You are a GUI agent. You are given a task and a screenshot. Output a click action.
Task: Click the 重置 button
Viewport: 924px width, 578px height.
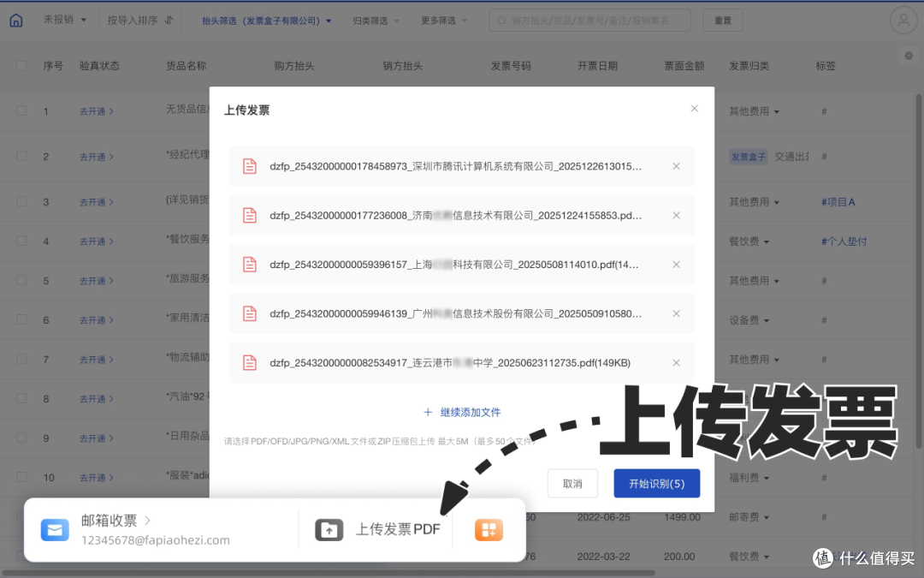[x=722, y=21]
